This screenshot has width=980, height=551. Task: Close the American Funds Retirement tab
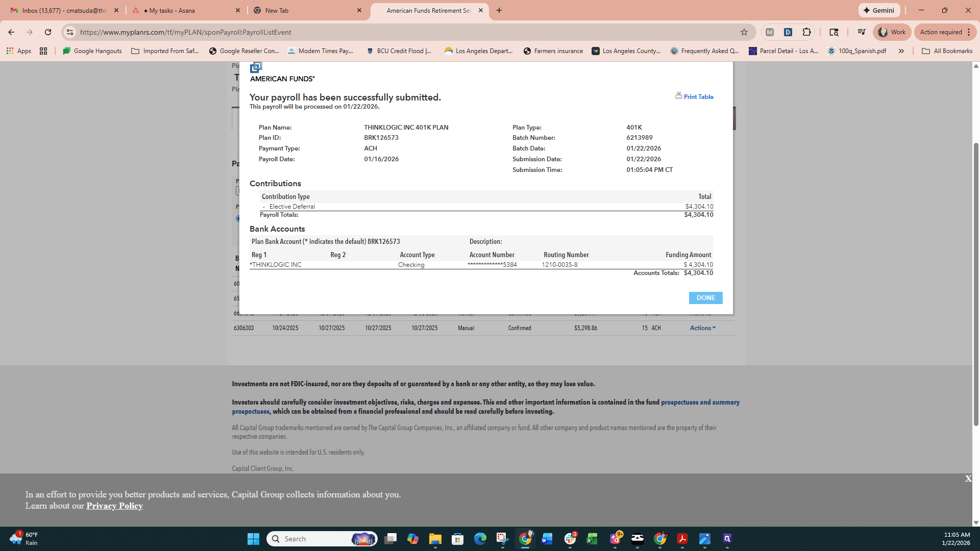click(481, 10)
